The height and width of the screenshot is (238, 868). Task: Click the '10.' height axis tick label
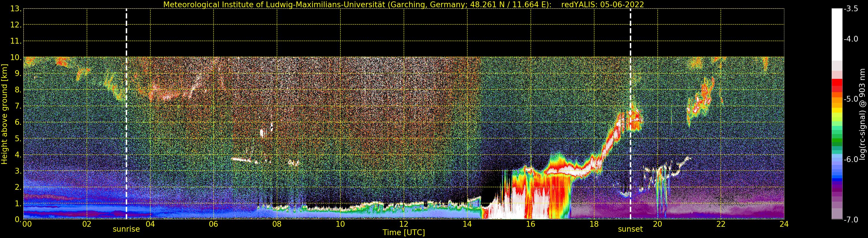(x=16, y=57)
